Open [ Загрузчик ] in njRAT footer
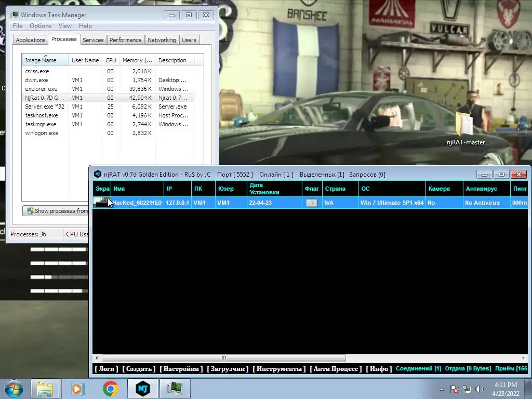Screen dimensions: 532x399 (x=228, y=369)
